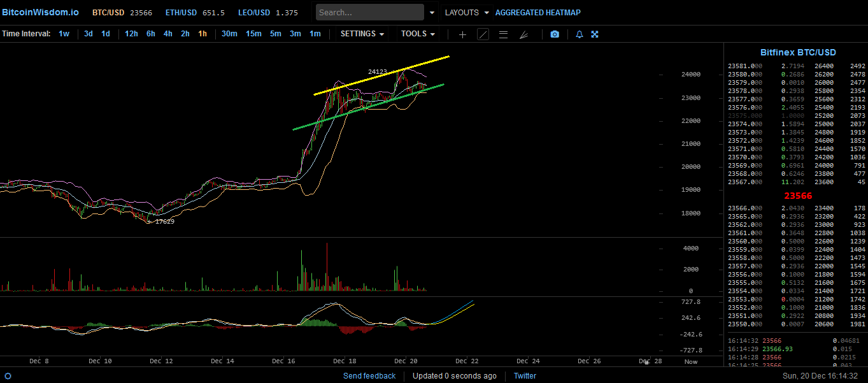
Task: Open the Twitter link
Action: (525, 376)
